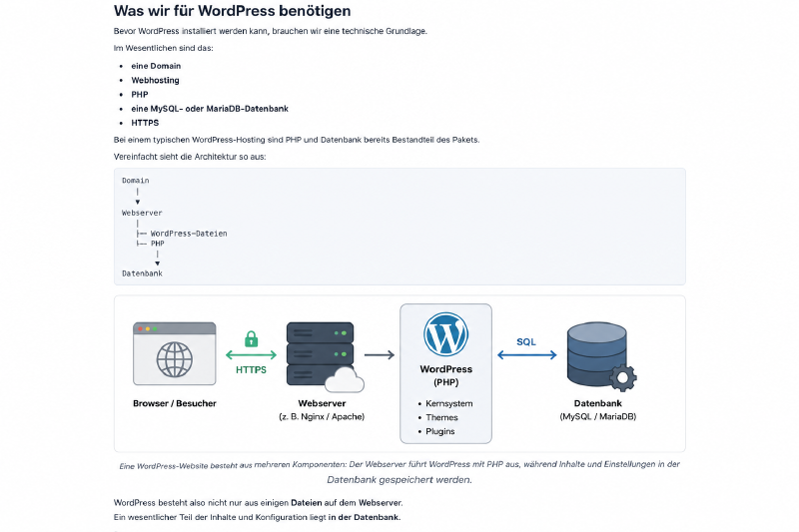The height and width of the screenshot is (532, 799).
Task: Click the line 'Im Wesentlichen sind das:'
Action: coord(163,48)
